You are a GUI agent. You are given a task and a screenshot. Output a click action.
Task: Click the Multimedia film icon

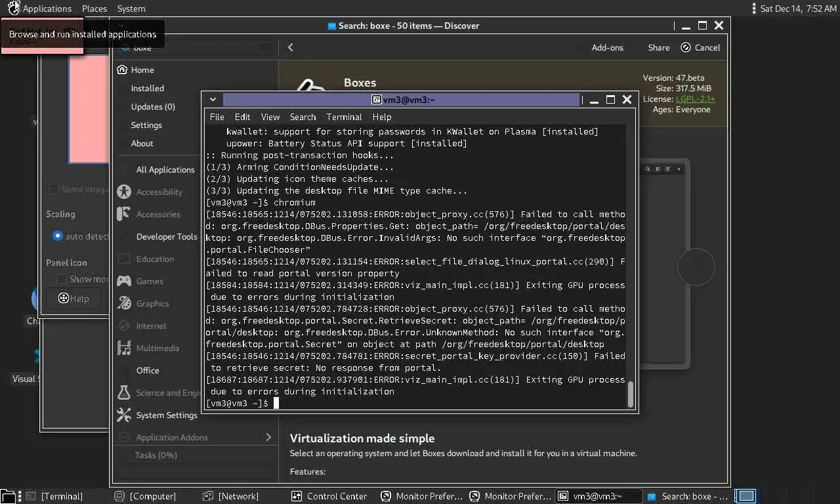click(123, 348)
